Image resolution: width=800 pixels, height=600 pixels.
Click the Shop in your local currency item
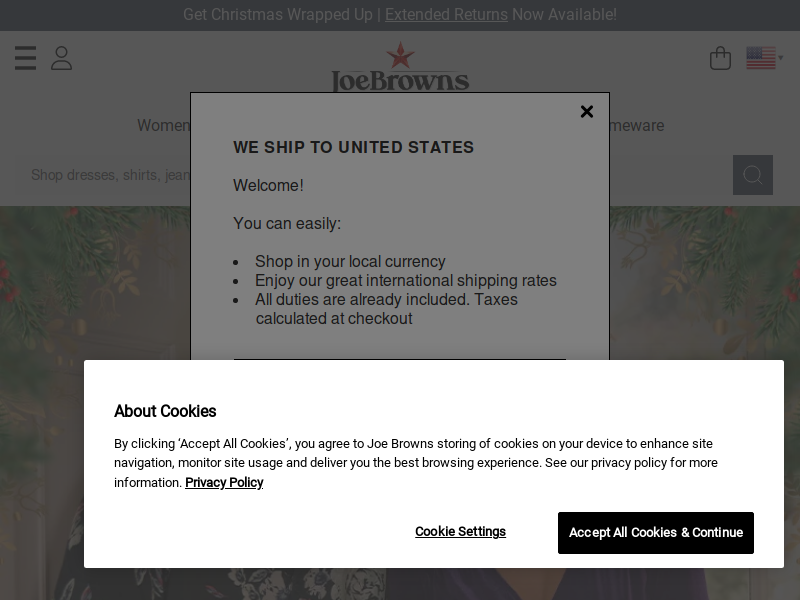pyautogui.click(x=350, y=261)
